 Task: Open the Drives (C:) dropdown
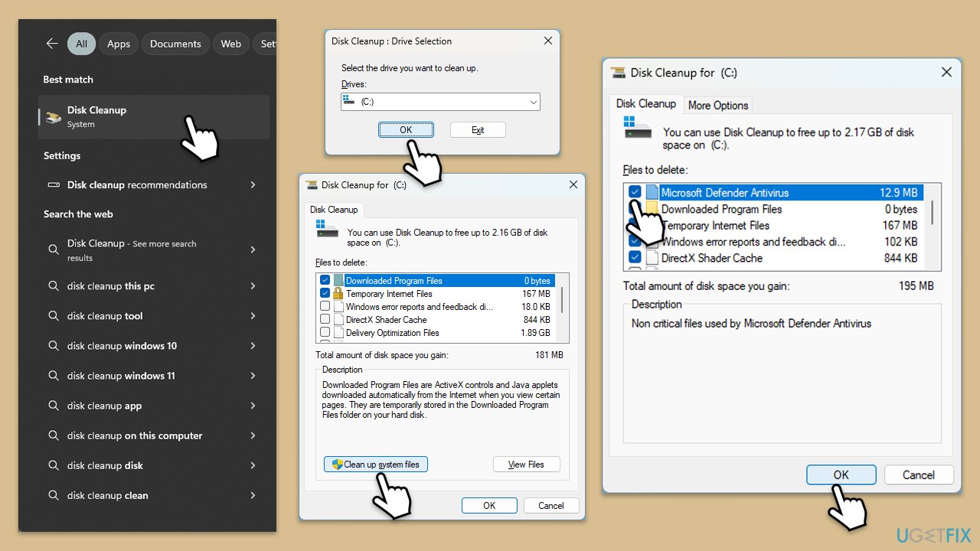click(440, 102)
